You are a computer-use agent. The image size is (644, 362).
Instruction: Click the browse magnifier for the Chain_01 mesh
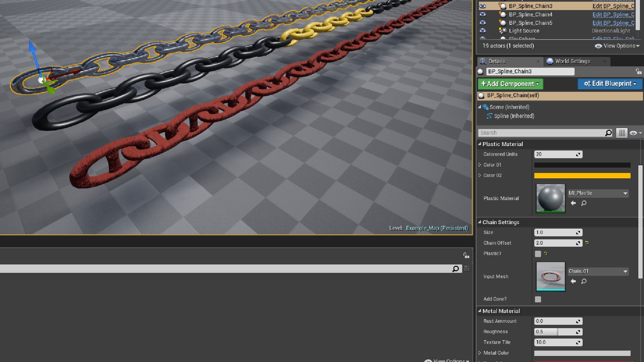click(x=584, y=281)
